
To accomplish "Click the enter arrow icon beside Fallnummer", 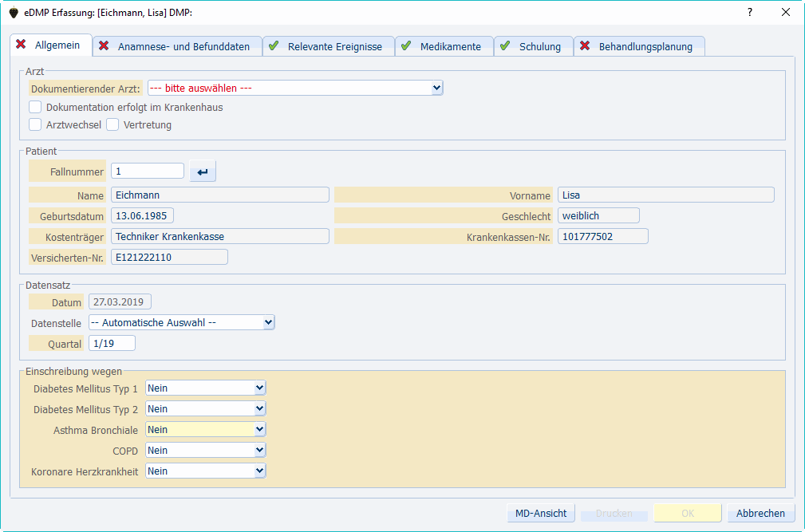I will coord(203,171).
